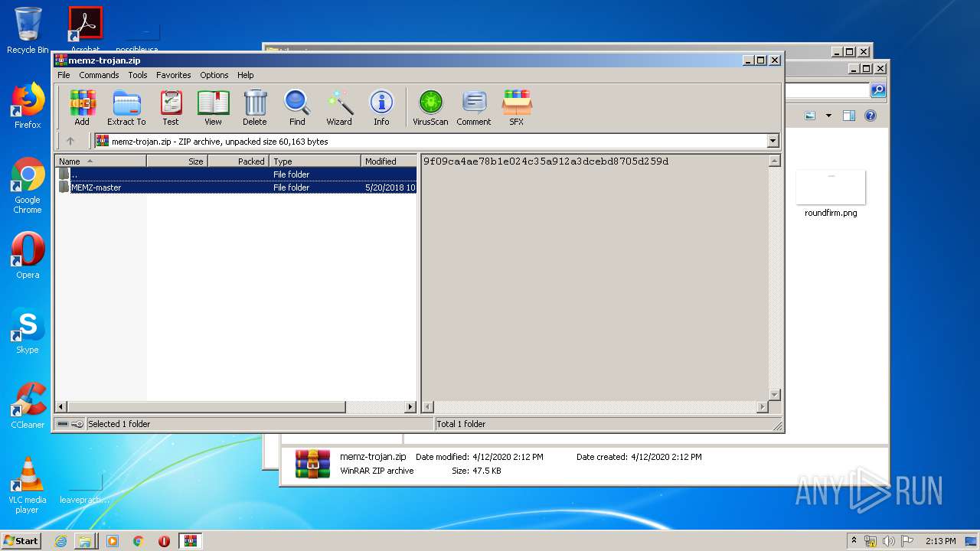The width and height of the screenshot is (980, 551).
Task: Sort file list by Packed column
Action: pos(239,161)
